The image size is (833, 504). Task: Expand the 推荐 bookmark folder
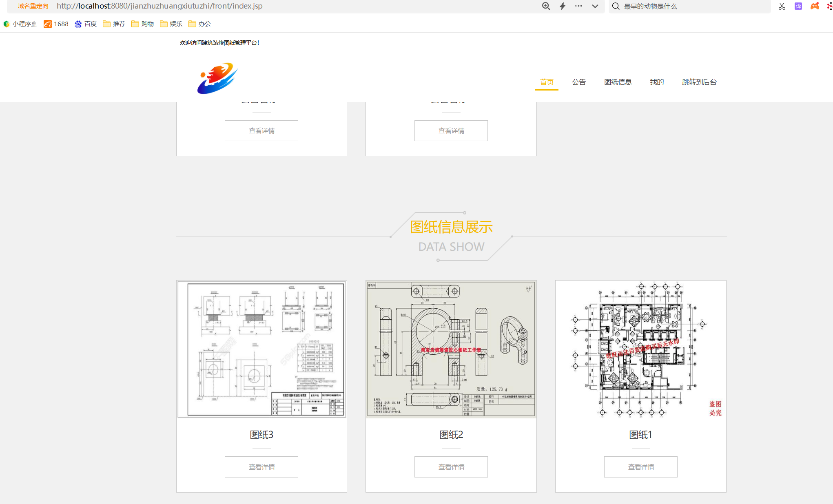coord(114,24)
